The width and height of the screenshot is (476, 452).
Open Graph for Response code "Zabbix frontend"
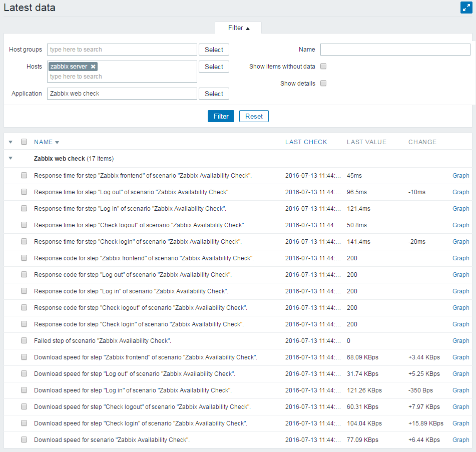(x=460, y=258)
